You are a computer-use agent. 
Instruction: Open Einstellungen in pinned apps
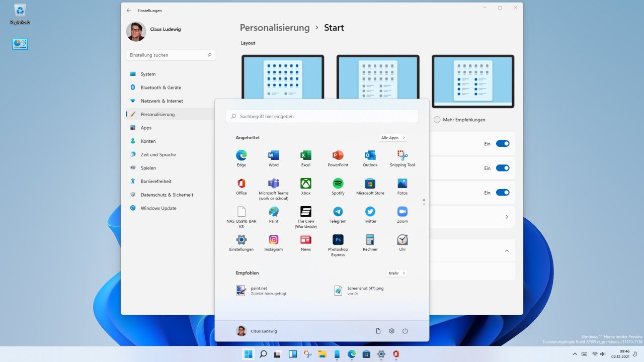tap(242, 242)
